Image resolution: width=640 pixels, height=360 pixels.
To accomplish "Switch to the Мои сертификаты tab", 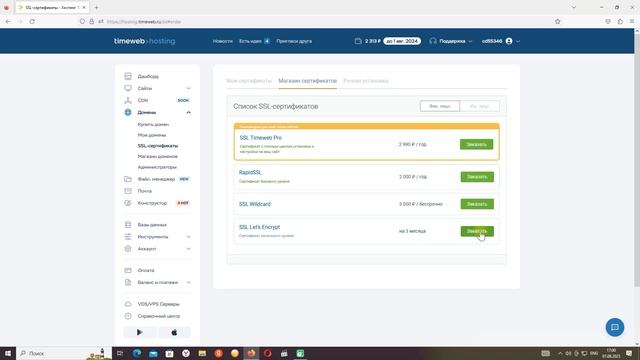I will [x=249, y=81].
